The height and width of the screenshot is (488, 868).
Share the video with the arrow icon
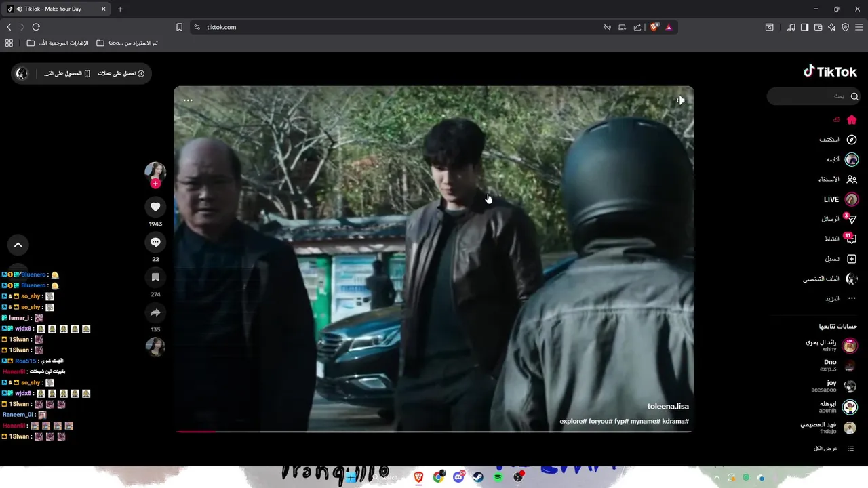(x=155, y=312)
